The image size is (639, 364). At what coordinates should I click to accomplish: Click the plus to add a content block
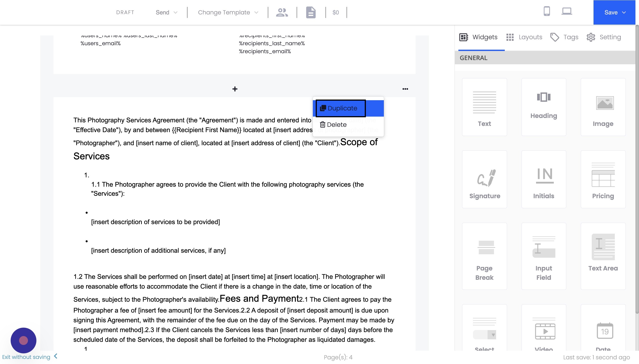235,89
